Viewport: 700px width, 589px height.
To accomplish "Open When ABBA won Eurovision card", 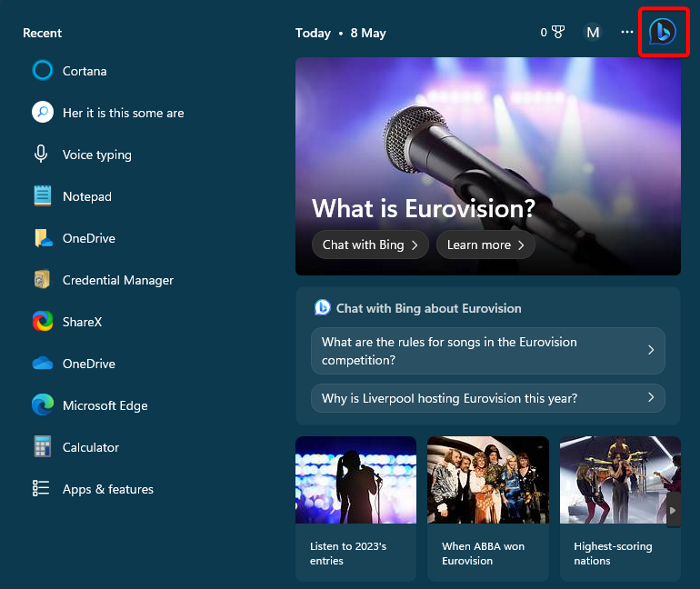I will [x=488, y=509].
